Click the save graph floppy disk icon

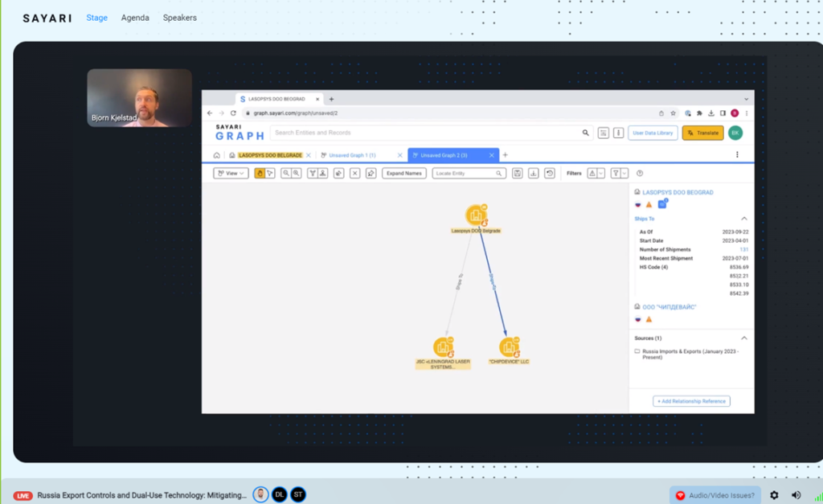[x=517, y=174]
